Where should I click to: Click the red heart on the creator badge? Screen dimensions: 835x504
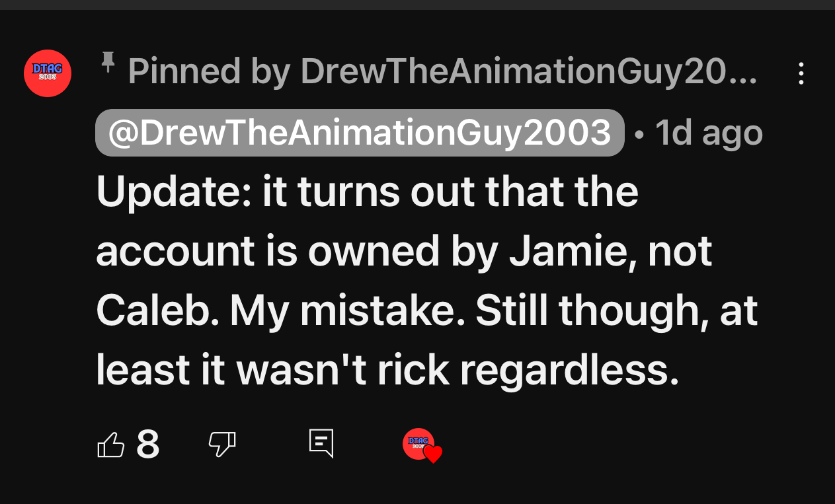click(432, 454)
